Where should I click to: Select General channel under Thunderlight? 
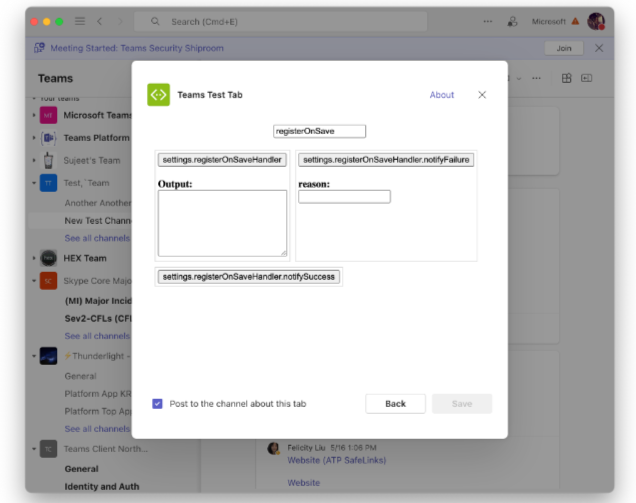[x=80, y=376]
